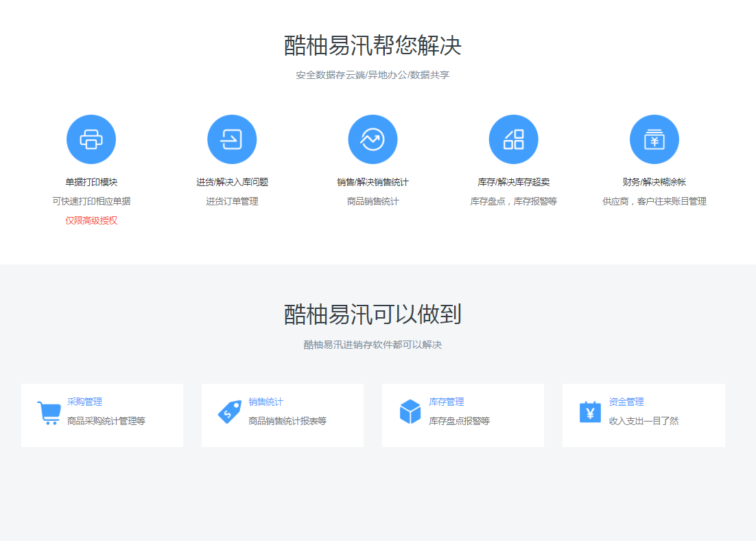Click the 财务/解决糊涂帐 heading
The height and width of the screenshot is (541, 756).
(654, 183)
